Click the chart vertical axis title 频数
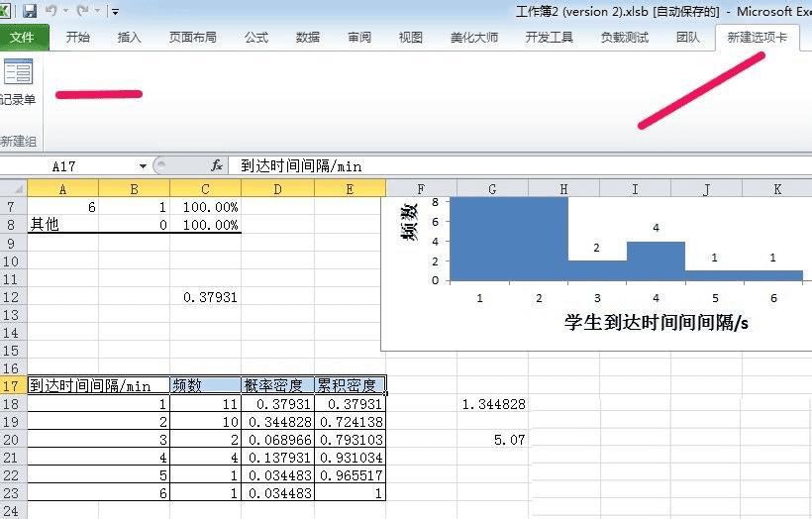This screenshot has height=519, width=812. pyautogui.click(x=409, y=222)
